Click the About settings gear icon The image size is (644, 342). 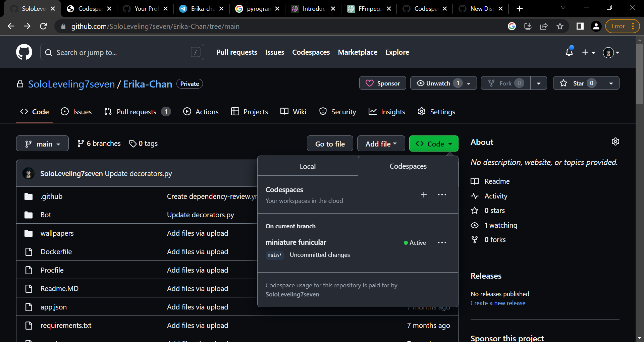pos(615,142)
